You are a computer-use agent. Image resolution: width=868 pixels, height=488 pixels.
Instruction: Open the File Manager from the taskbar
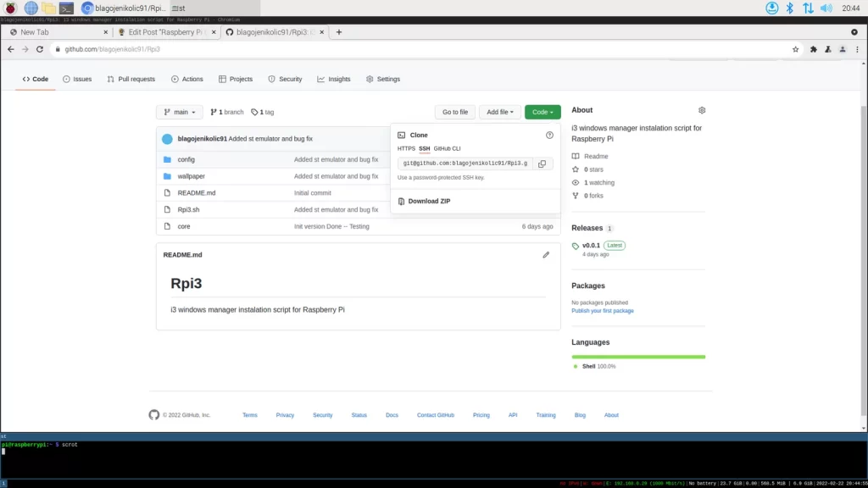pos(48,8)
